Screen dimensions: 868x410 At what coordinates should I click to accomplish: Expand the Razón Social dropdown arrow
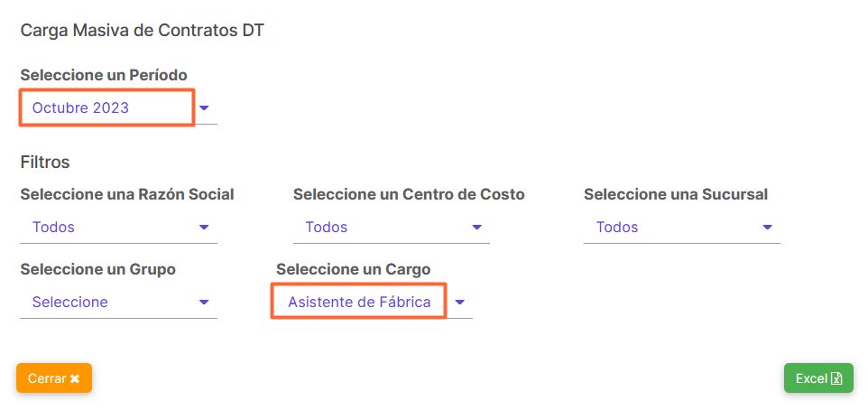click(204, 228)
